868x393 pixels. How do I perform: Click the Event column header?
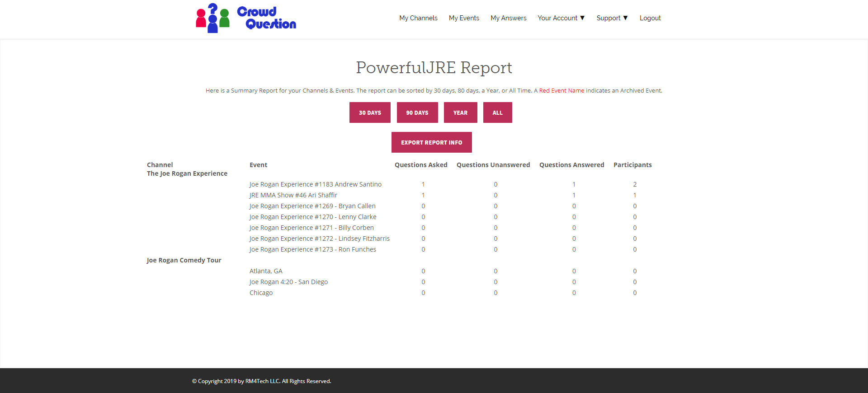[x=258, y=165]
